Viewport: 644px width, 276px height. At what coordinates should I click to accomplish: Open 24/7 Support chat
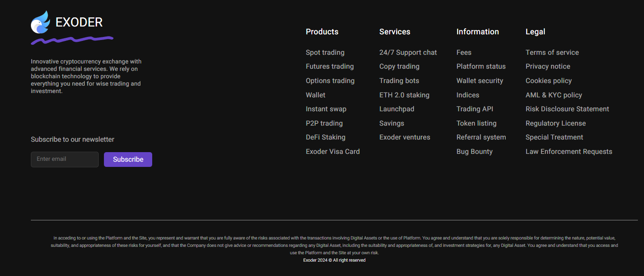pos(408,53)
